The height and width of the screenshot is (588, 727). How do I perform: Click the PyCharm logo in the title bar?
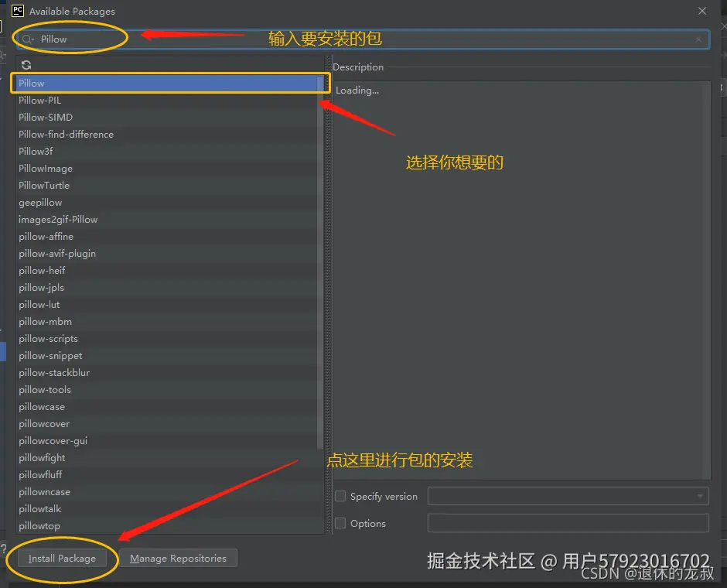[18, 11]
